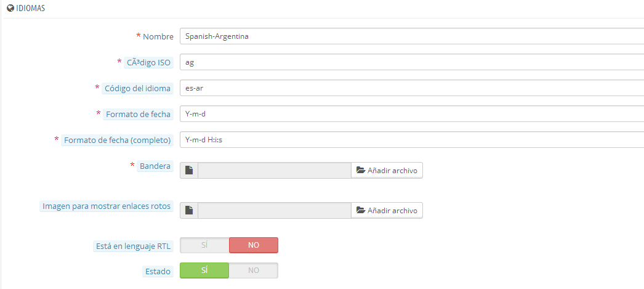Click the Código ISO input field

click(411, 62)
